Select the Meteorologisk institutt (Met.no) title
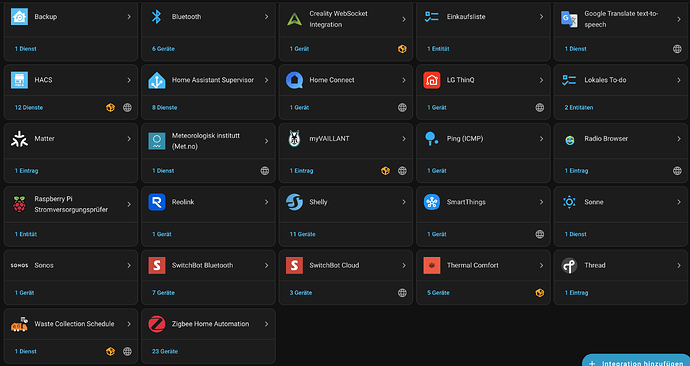 pos(206,141)
